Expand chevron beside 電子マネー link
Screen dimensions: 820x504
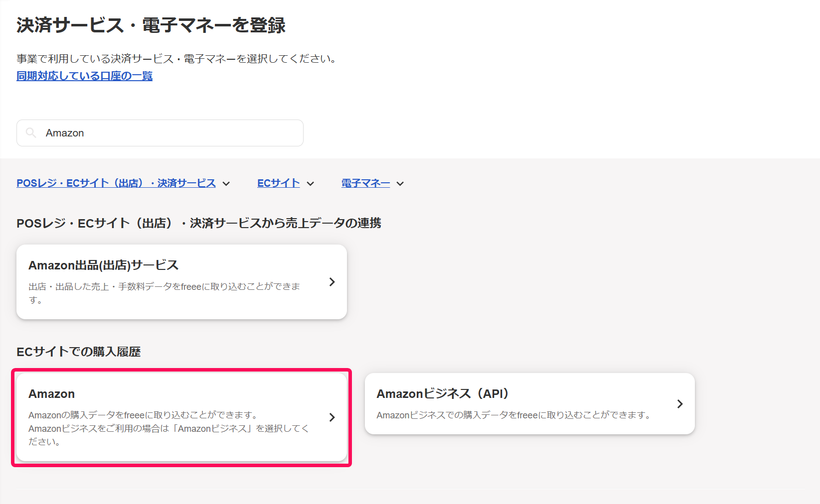coord(400,184)
